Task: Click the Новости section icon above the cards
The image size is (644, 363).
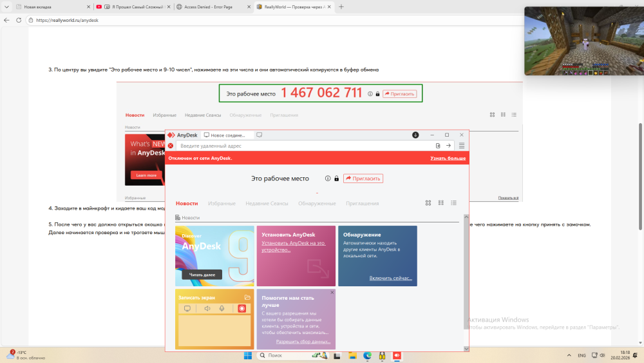Action: 178,217
